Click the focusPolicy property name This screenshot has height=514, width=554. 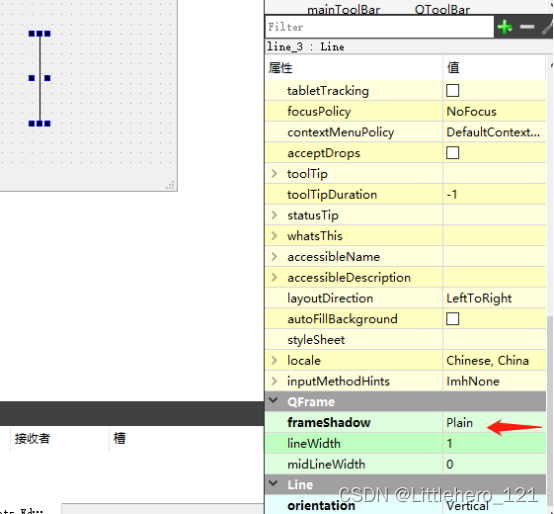point(319,112)
